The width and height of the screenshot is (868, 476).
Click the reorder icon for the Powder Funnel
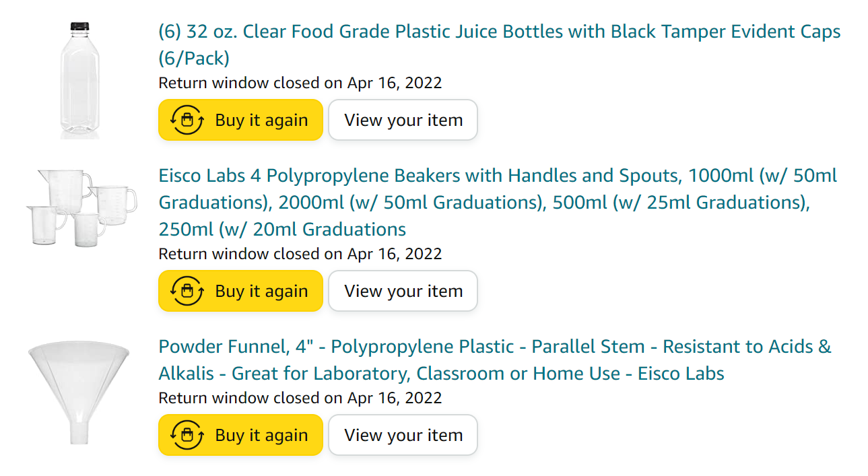tap(187, 436)
